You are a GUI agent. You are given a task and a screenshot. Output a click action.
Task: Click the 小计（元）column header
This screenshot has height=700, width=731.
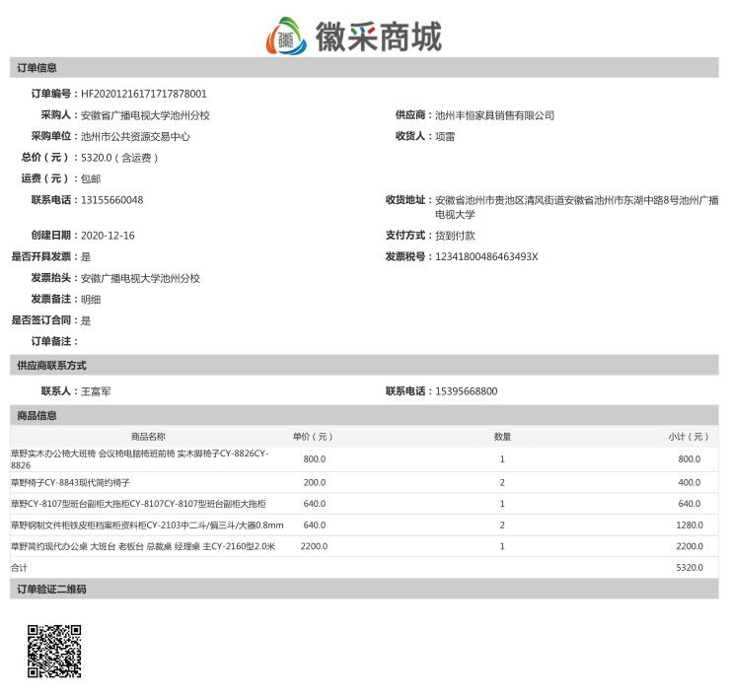coord(689,437)
